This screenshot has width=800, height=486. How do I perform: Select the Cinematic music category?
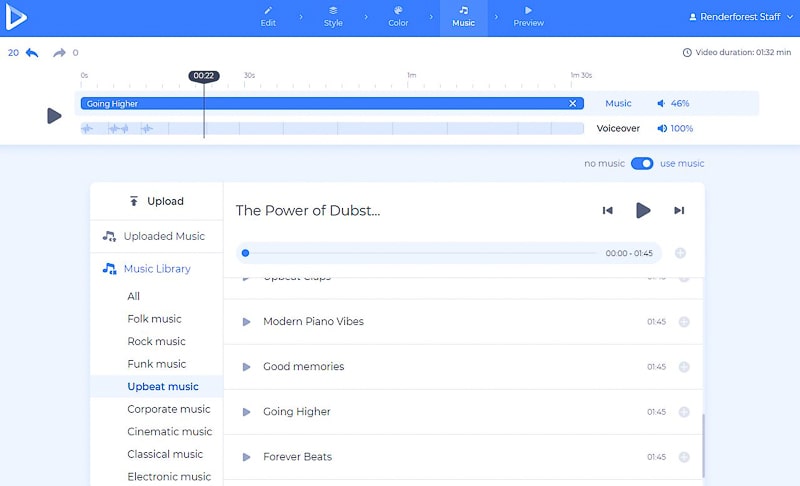(169, 432)
